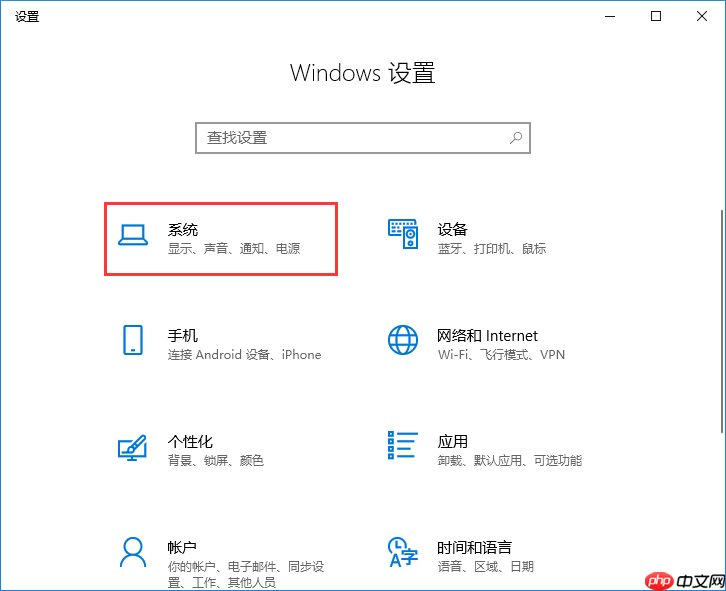Select the 时间和语言 clock icon
The image size is (726, 591).
[403, 552]
